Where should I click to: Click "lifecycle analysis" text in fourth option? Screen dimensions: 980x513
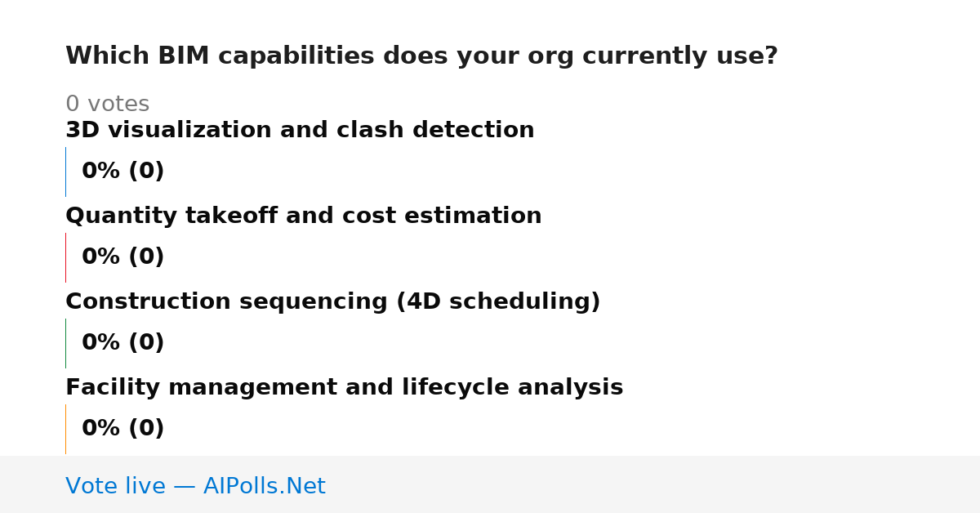(512, 388)
